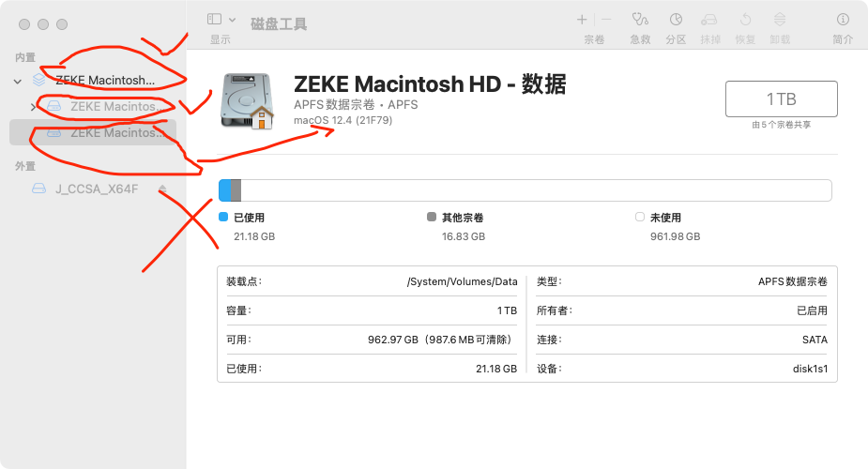Image resolution: width=868 pixels, height=469 pixels.
Task: Click the Unmount (卸载) toolbar icon
Action: (780, 20)
